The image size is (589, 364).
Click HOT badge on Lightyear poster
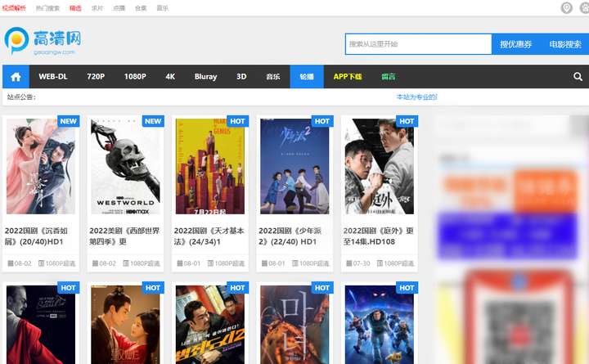click(407, 288)
